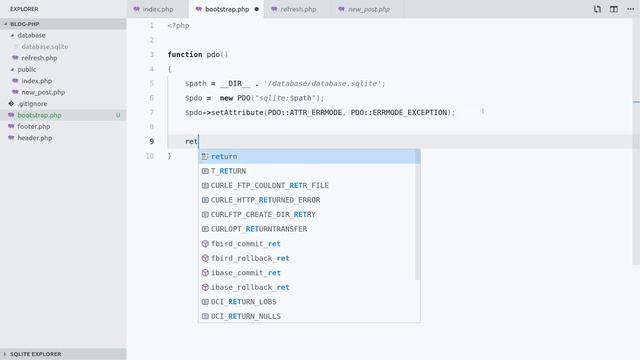Click the constant icon beside T_RETURN
The height and width of the screenshot is (360, 640).
coord(205,171)
